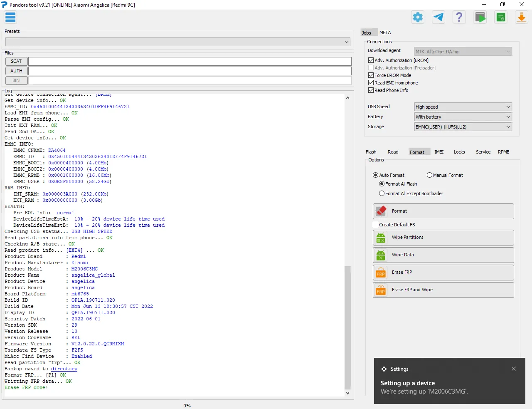Select Format All Except Bootloader option

pyautogui.click(x=382, y=193)
